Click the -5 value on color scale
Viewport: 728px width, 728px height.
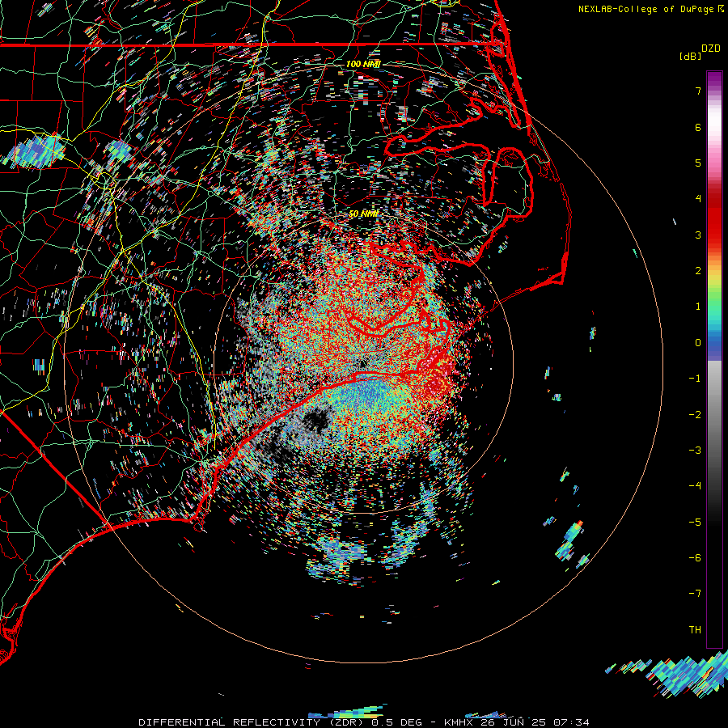[x=695, y=523]
